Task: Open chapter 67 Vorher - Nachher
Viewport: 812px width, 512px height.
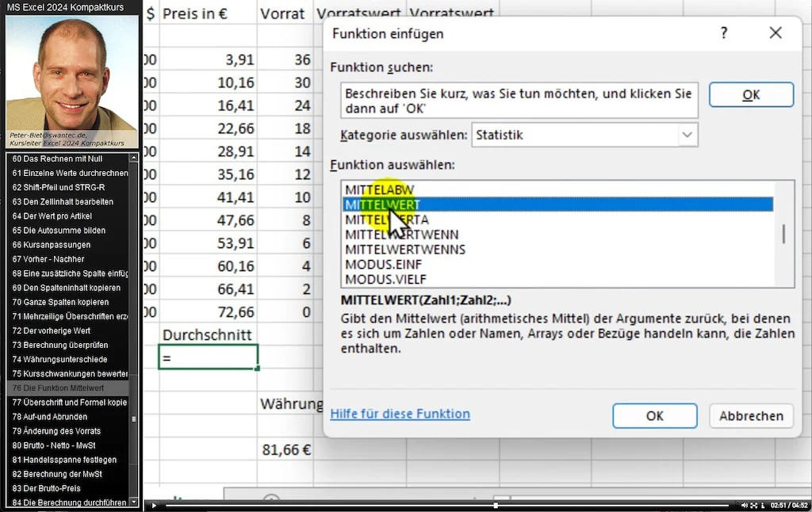Action: pos(67,259)
